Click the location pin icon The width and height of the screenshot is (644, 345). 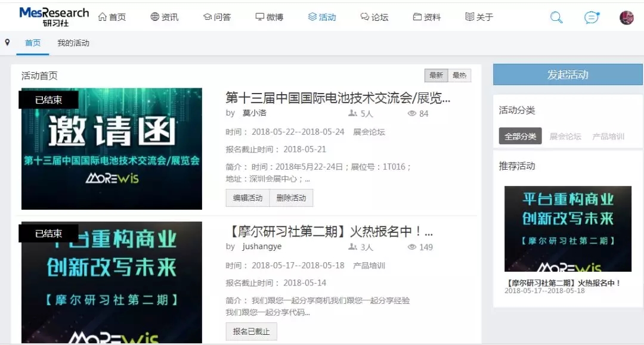coord(7,42)
